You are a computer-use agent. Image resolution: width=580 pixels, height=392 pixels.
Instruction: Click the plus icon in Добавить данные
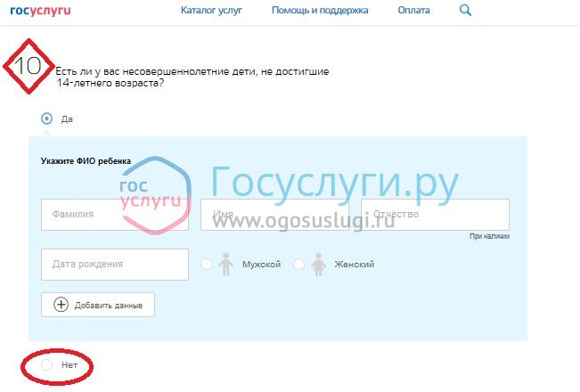[x=61, y=305]
